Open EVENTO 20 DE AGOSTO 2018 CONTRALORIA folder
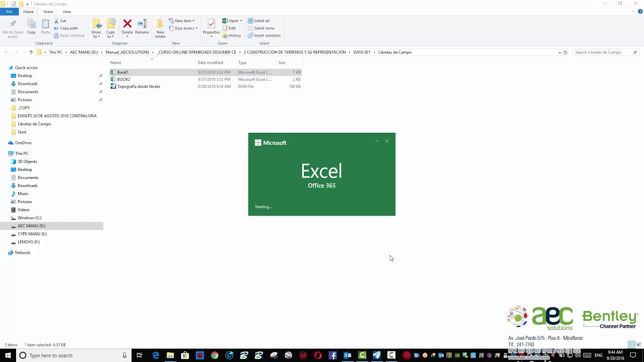Image resolution: width=644 pixels, height=362 pixels. tap(57, 116)
